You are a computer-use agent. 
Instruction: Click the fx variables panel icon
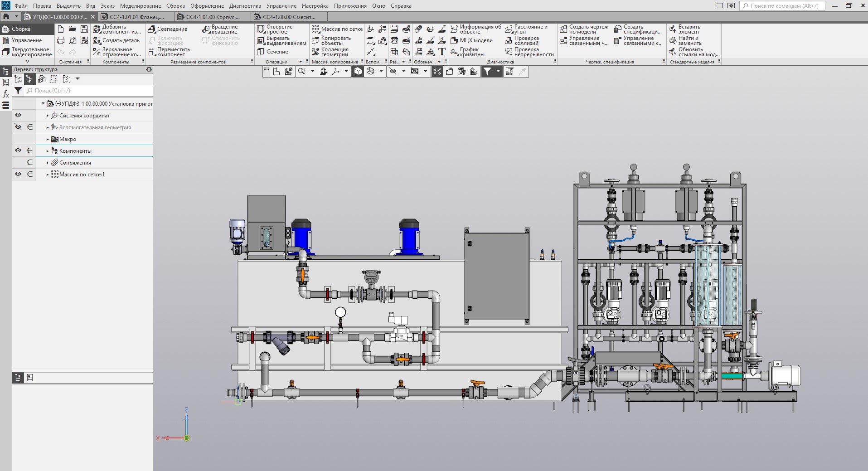6,94
